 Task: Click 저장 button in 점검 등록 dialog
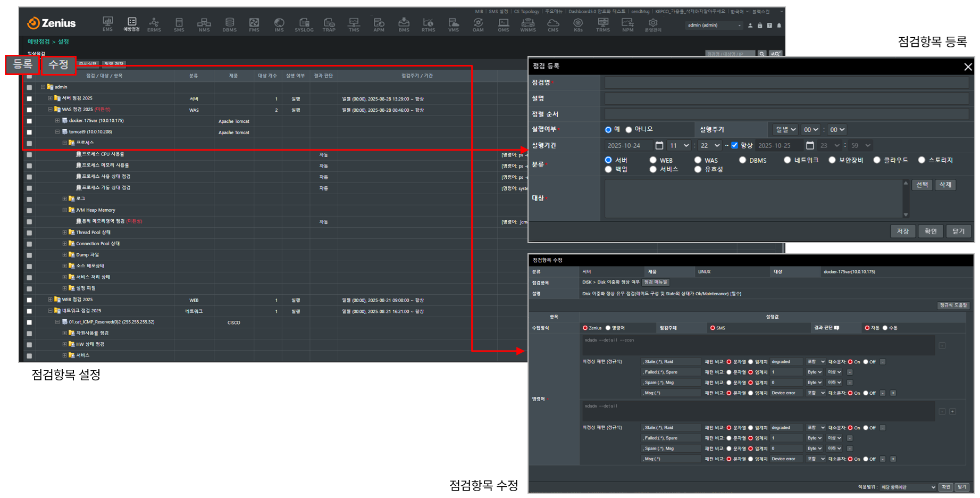pyautogui.click(x=902, y=231)
